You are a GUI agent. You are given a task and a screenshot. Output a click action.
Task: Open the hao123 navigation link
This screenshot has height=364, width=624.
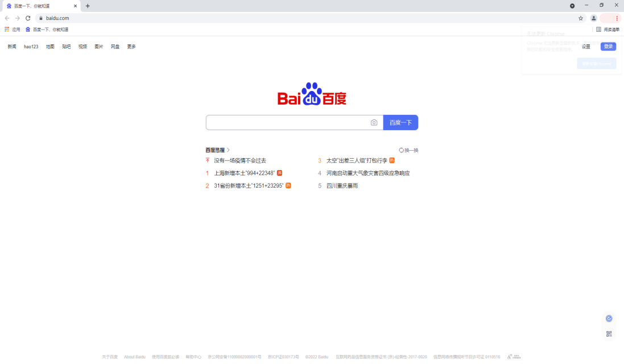point(31,47)
